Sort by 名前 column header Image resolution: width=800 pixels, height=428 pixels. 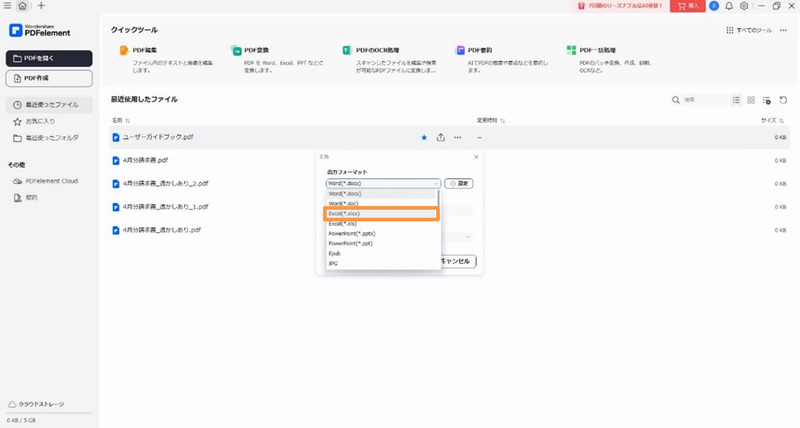coord(121,120)
